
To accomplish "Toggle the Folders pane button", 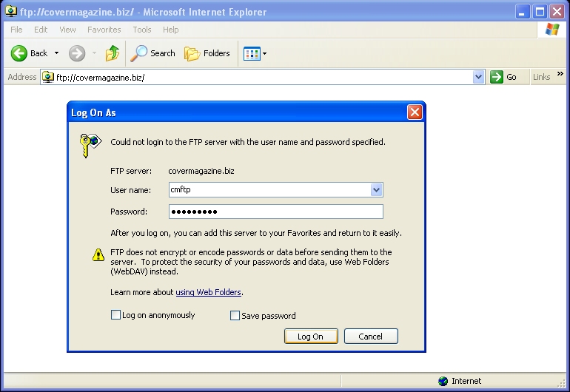I will click(207, 53).
